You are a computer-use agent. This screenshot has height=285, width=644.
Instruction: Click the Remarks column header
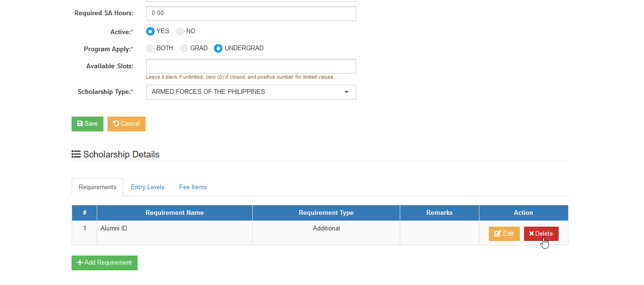tap(440, 213)
